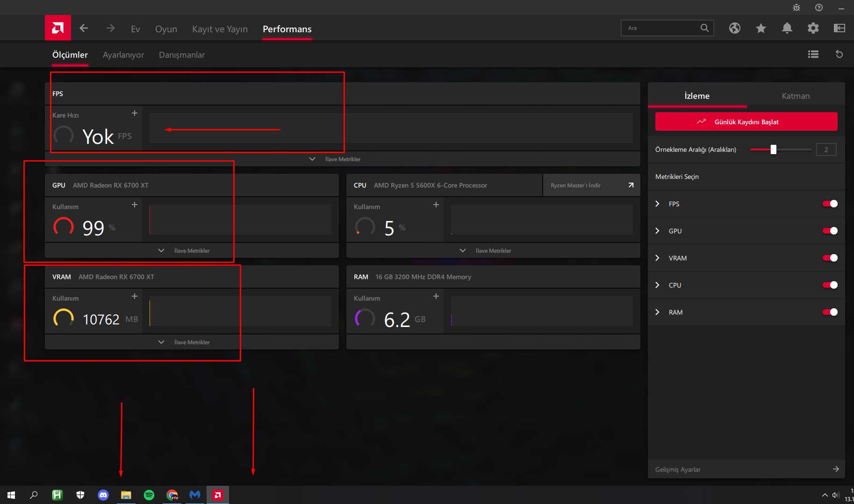Add metric with plus in Kare Hızı card

click(135, 113)
